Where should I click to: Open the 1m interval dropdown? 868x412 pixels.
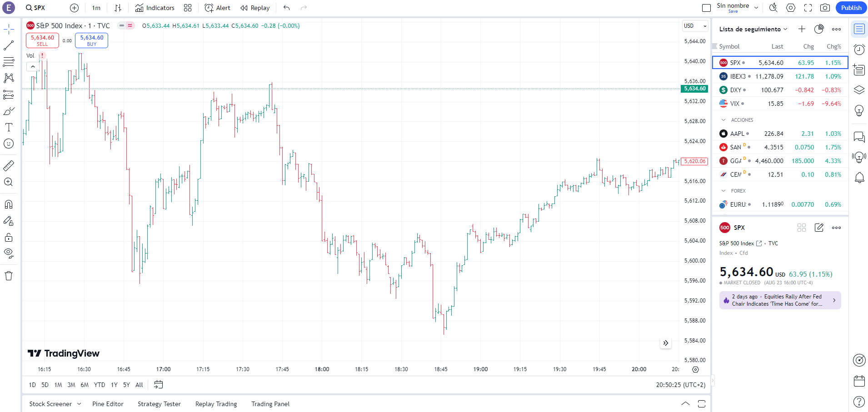pyautogui.click(x=96, y=8)
